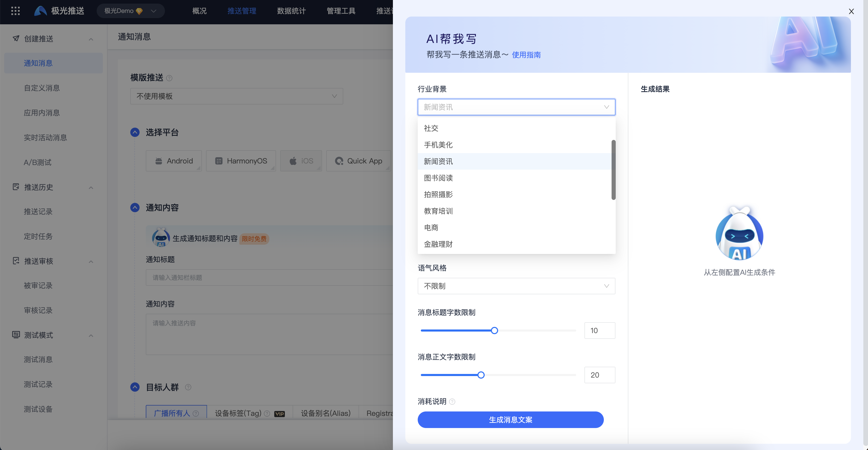Open the 语气风格 不限制 dropdown
868x450 pixels.
pos(516,286)
